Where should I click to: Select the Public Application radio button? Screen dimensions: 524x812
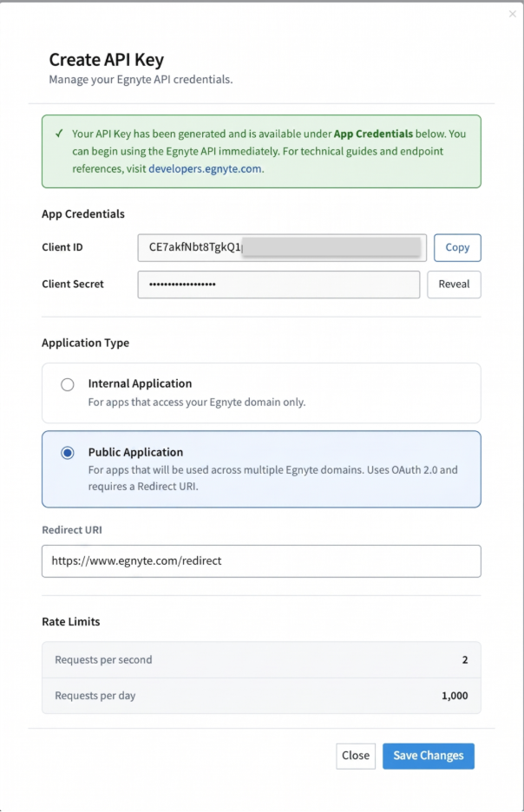68,453
